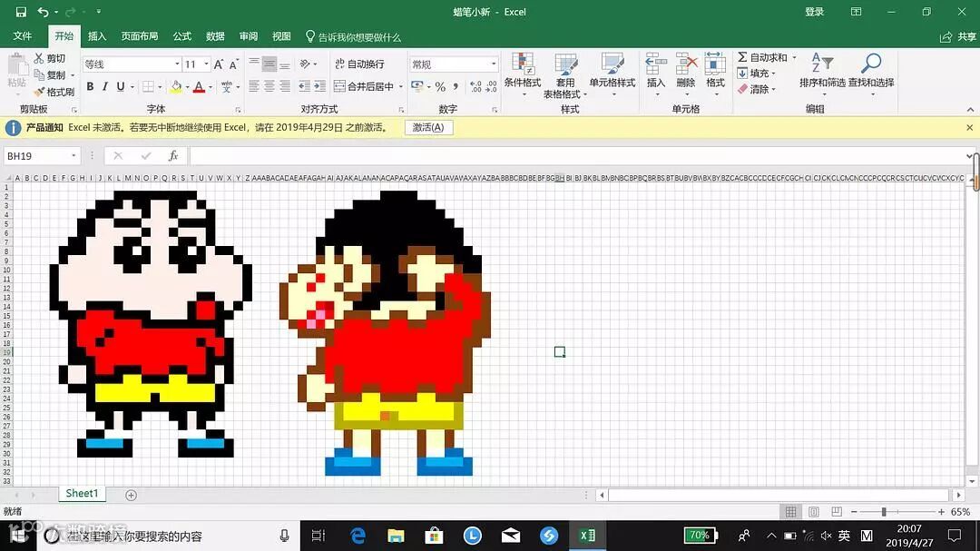Screen dimensions: 980x551
Task: Undo the last action
Action: pos(43,12)
